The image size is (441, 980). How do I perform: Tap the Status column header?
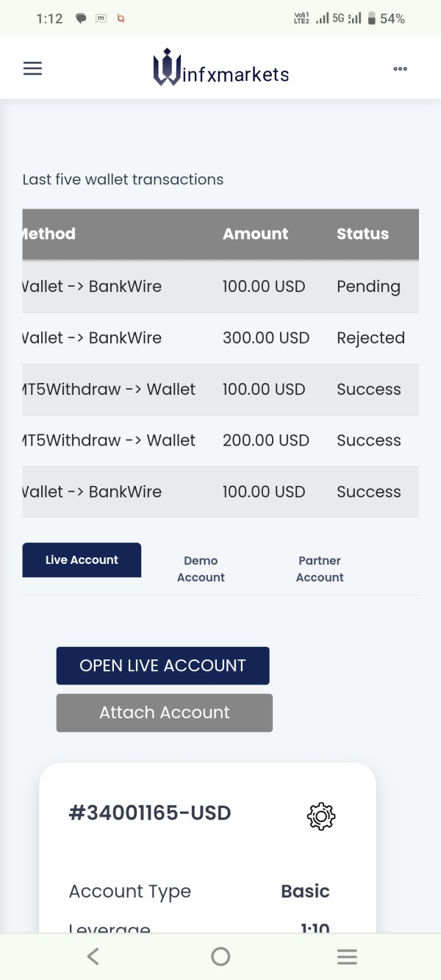click(x=362, y=234)
